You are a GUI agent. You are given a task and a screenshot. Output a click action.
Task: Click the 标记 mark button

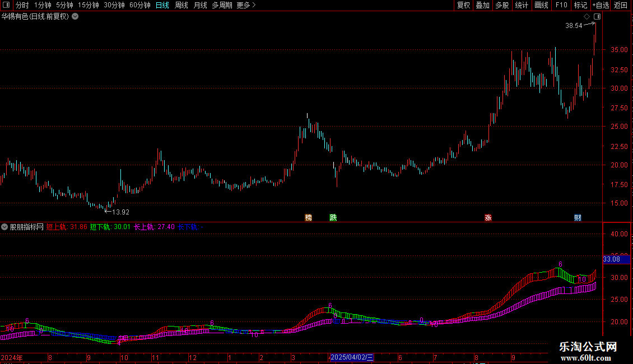point(580,5)
